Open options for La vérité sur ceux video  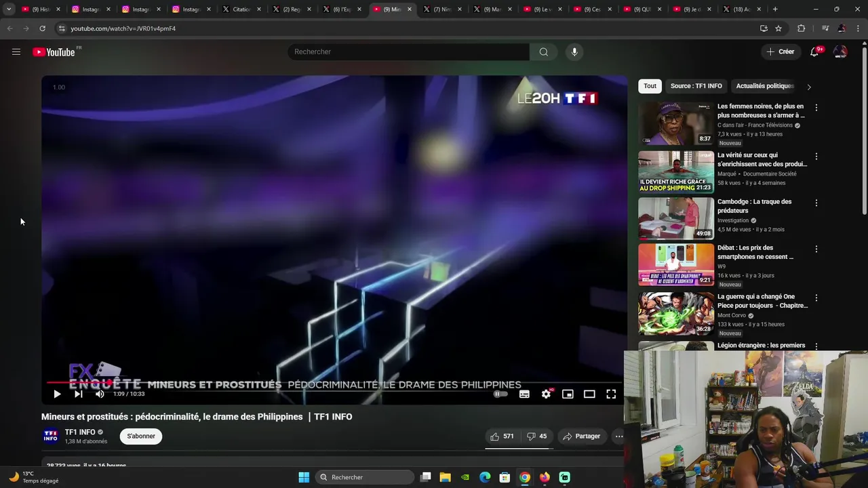pos(816,157)
